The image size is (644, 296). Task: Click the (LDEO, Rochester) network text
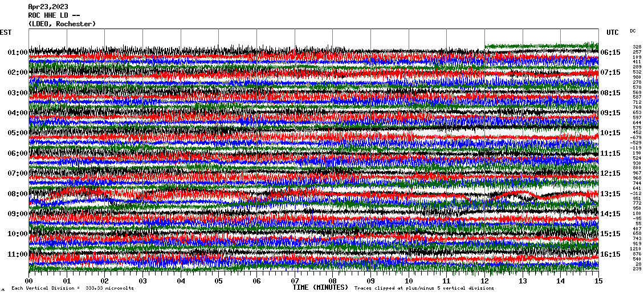(x=62, y=24)
